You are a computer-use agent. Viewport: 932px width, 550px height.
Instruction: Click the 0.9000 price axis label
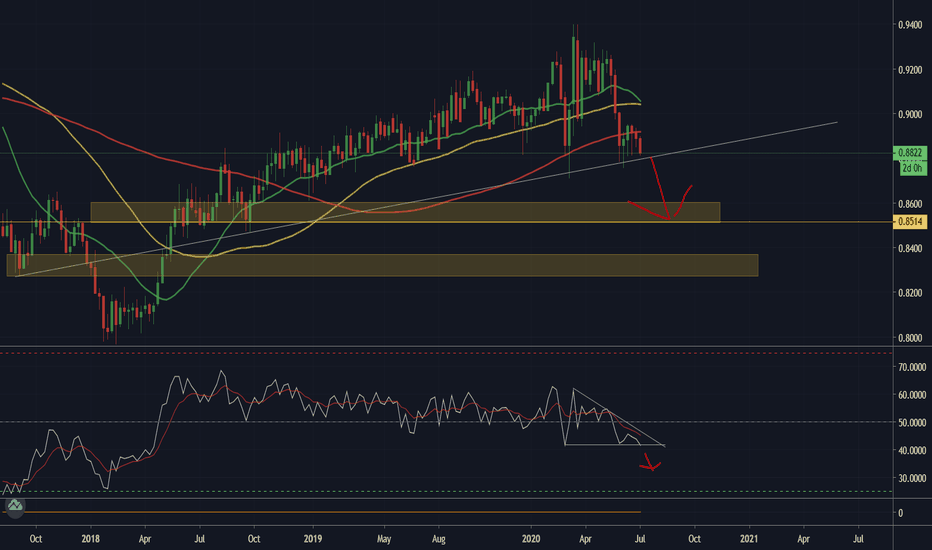coord(910,114)
